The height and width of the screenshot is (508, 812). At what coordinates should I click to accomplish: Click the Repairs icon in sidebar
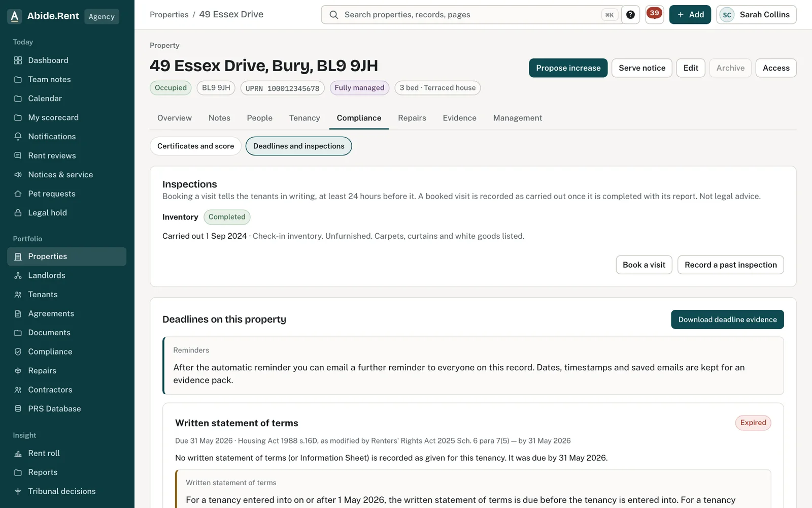click(18, 371)
